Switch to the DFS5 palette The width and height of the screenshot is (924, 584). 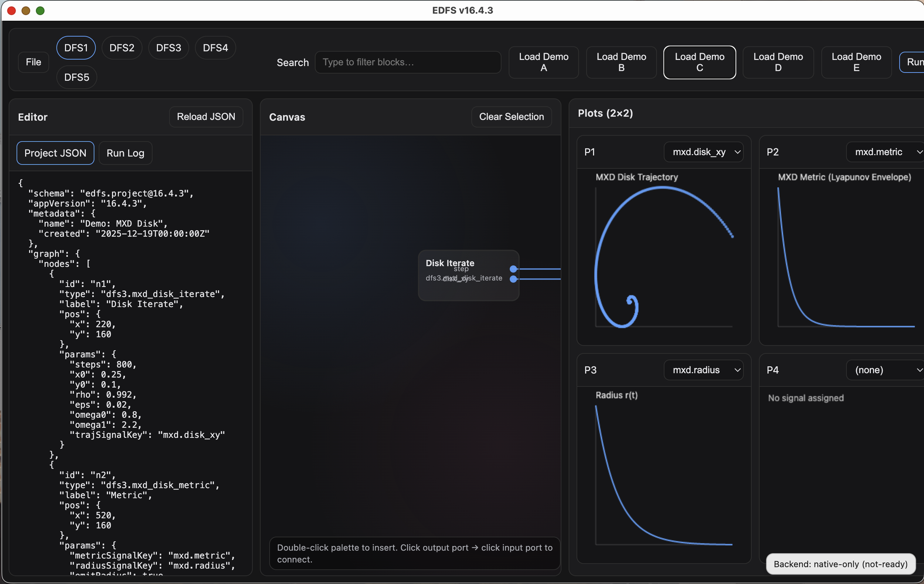pyautogui.click(x=77, y=78)
